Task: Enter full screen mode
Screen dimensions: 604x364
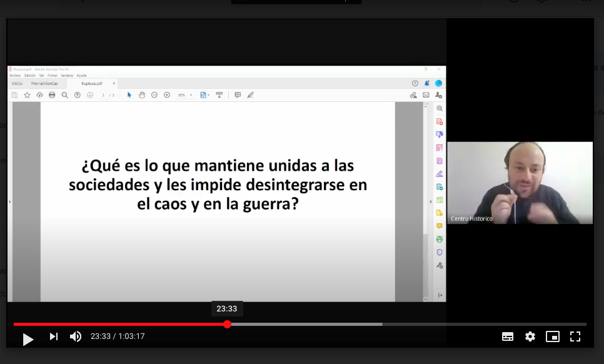Action: [575, 336]
